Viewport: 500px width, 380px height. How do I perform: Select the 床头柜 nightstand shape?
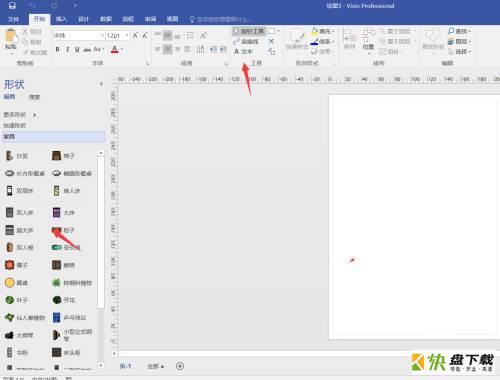pos(66,352)
